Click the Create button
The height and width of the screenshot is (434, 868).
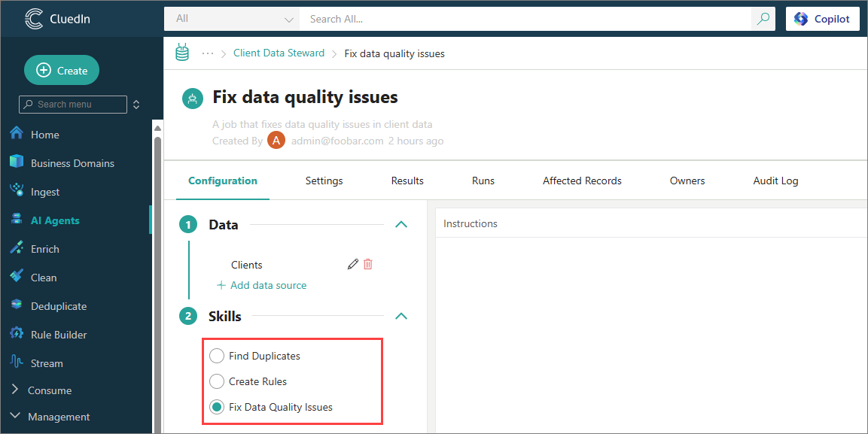point(62,70)
